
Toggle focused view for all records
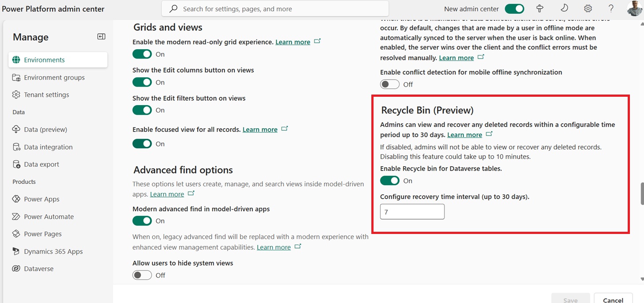142,144
